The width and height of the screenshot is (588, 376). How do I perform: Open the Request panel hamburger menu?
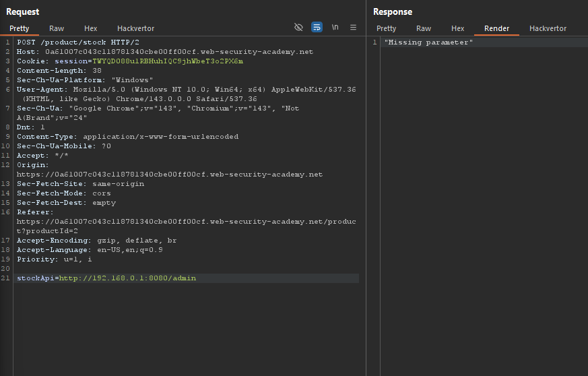click(x=353, y=27)
